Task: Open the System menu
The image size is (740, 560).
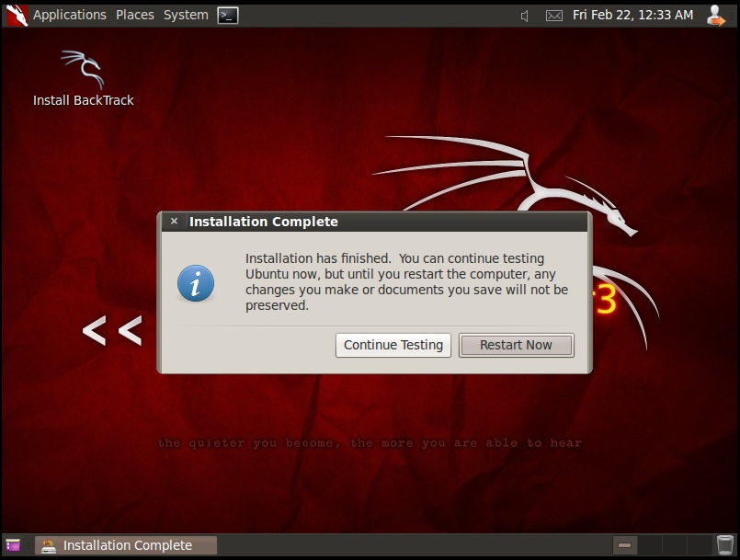Action: tap(186, 15)
